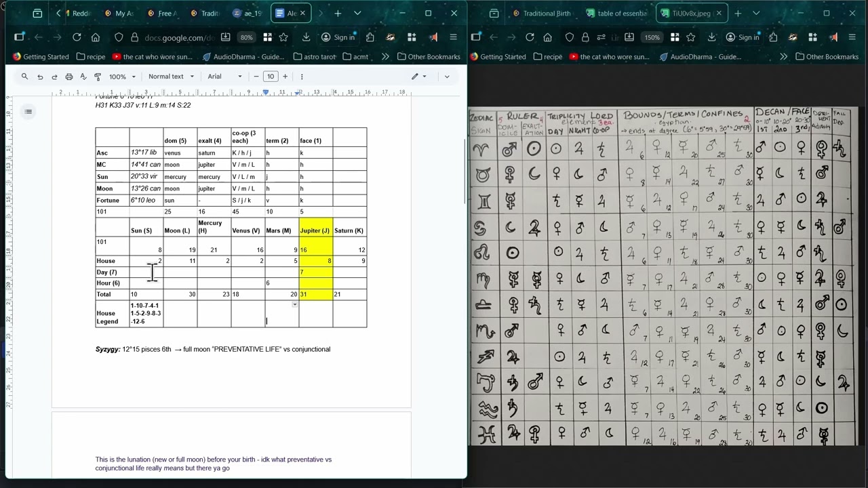Open the Arial font dropdown

coord(224,77)
